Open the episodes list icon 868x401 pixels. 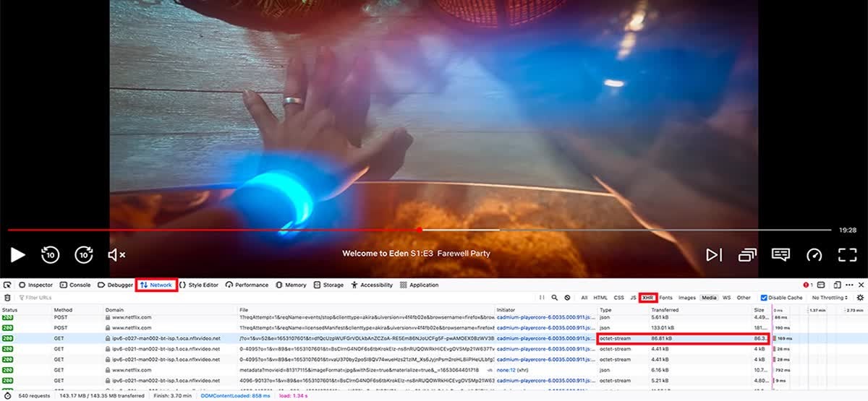pyautogui.click(x=747, y=254)
